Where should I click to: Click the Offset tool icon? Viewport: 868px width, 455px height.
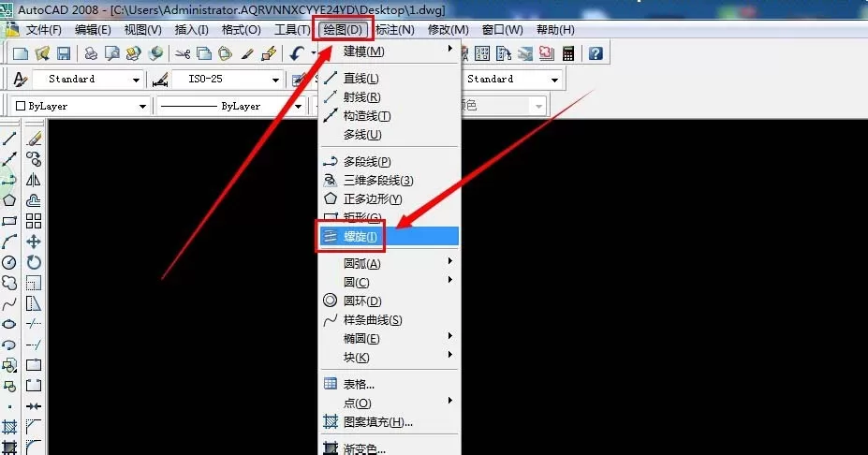pos(34,200)
